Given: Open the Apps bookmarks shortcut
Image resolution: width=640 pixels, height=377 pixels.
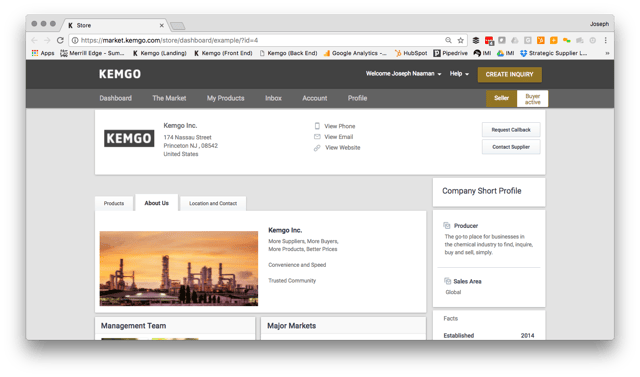Looking at the screenshot, I should [43, 53].
